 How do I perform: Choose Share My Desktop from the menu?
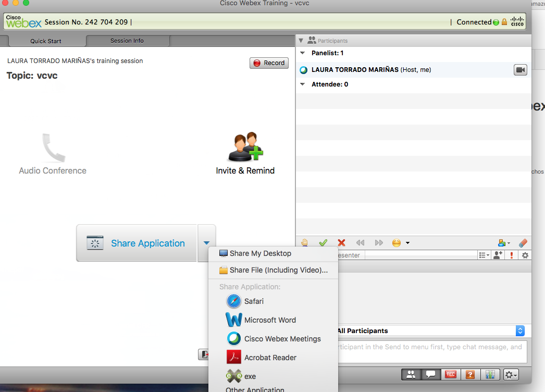[260, 253]
